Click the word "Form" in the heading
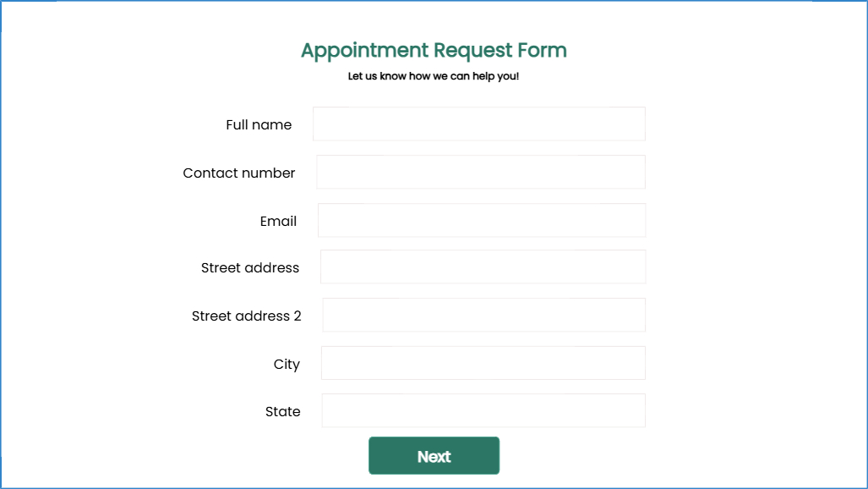This screenshot has width=868, height=489. click(x=542, y=51)
